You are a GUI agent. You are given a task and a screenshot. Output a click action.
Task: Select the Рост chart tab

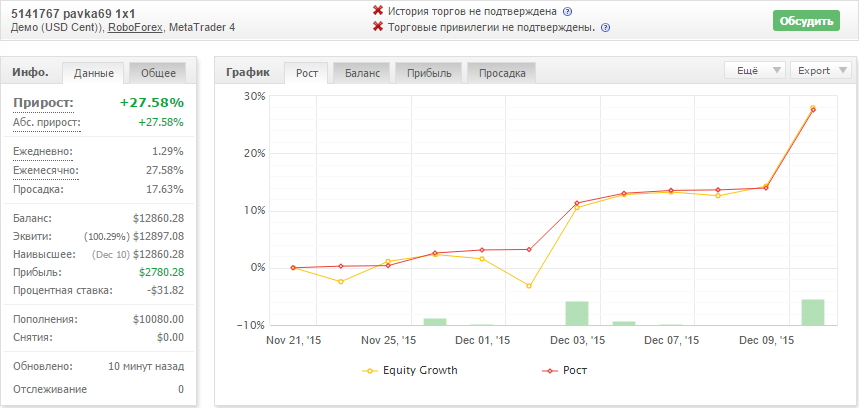coord(307,73)
